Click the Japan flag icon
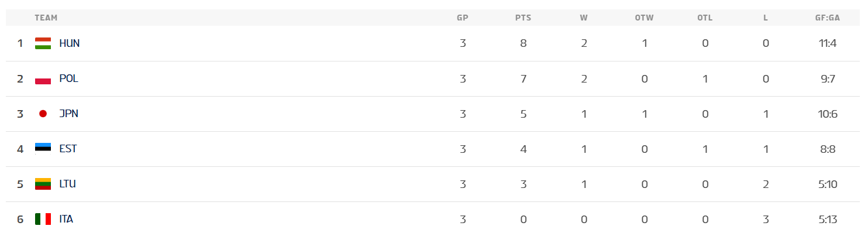This screenshot has width=868, height=236. point(43,114)
